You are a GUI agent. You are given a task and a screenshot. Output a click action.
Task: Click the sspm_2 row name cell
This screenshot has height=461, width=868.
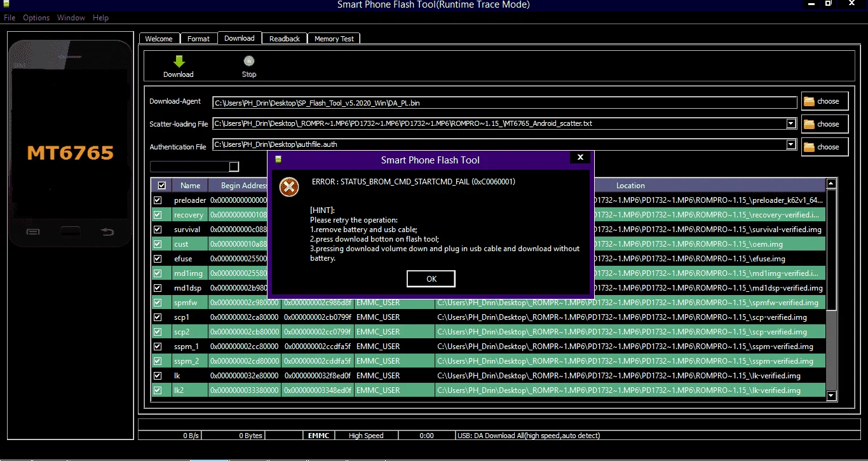(190, 361)
